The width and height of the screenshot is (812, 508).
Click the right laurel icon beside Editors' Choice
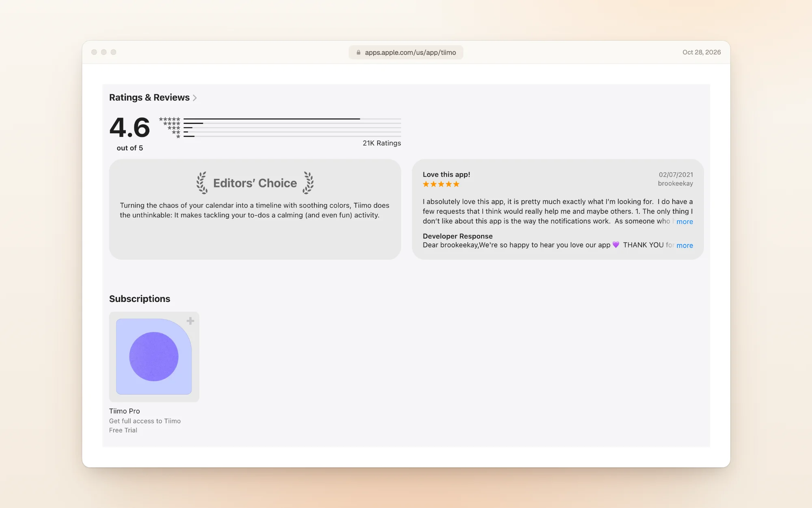click(308, 183)
